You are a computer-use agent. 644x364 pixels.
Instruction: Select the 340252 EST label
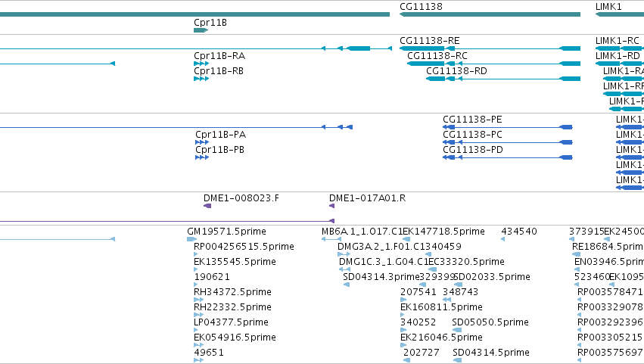(x=418, y=323)
